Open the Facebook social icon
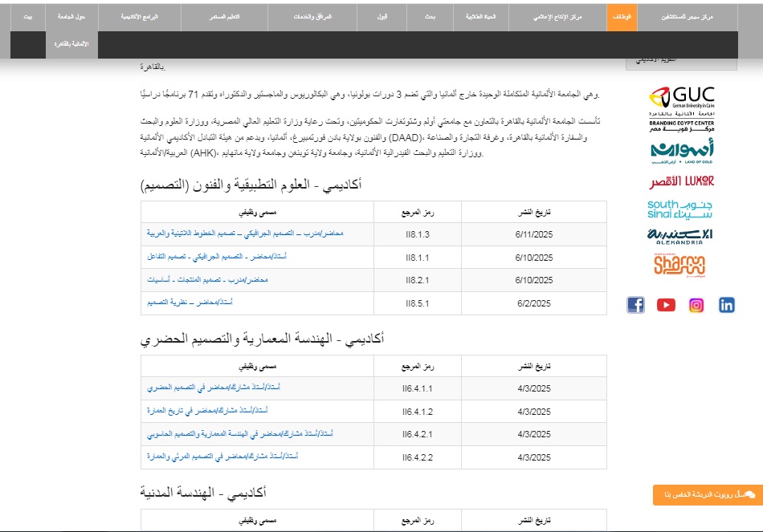The image size is (763, 532). 636,305
